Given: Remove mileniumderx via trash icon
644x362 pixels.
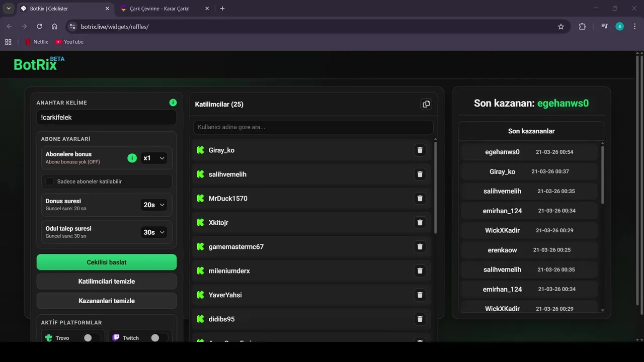Looking at the screenshot, I should pos(420,270).
